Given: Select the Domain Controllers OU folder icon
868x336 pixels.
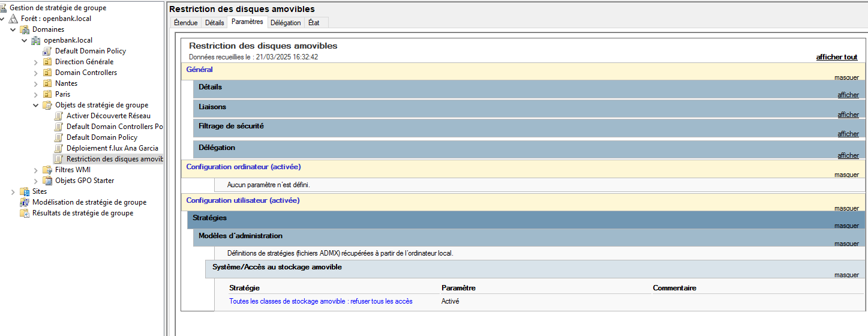Looking at the screenshot, I should tap(47, 73).
